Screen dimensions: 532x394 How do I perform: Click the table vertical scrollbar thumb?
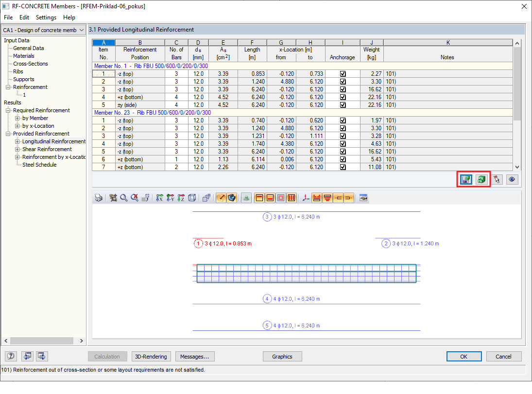(517, 84)
